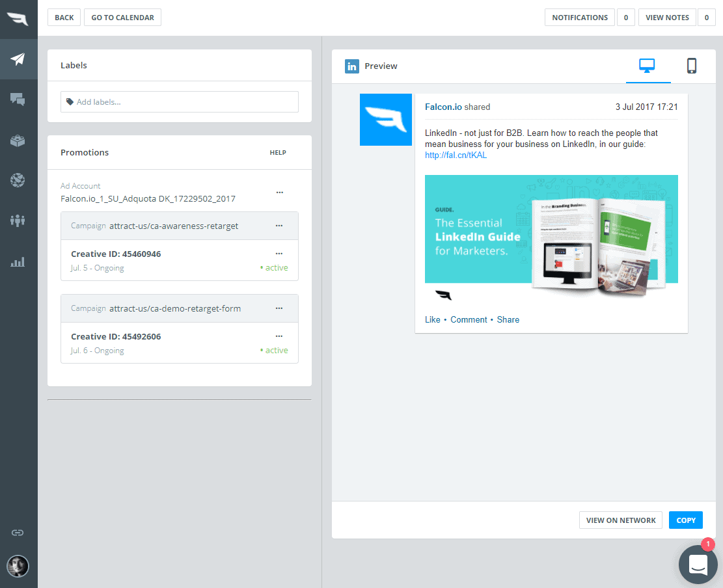Click campaign name attract-us/ca-awareness-retarget
Viewport: 723px width, 588px height.
pyautogui.click(x=174, y=226)
